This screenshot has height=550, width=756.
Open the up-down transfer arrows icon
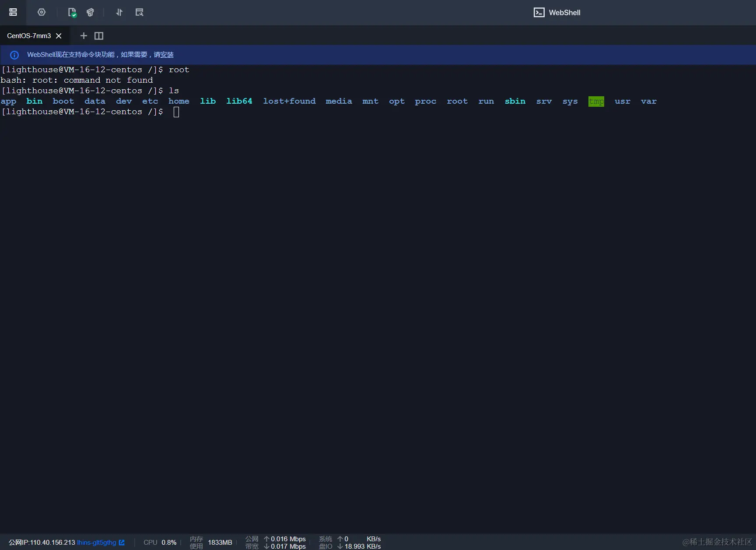pyautogui.click(x=119, y=12)
